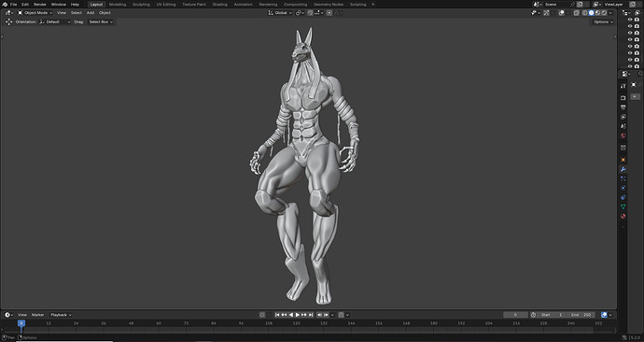Viewport: 644px width, 342px height.
Task: Switch to the UV Editing workspace tab
Action: [166, 4]
